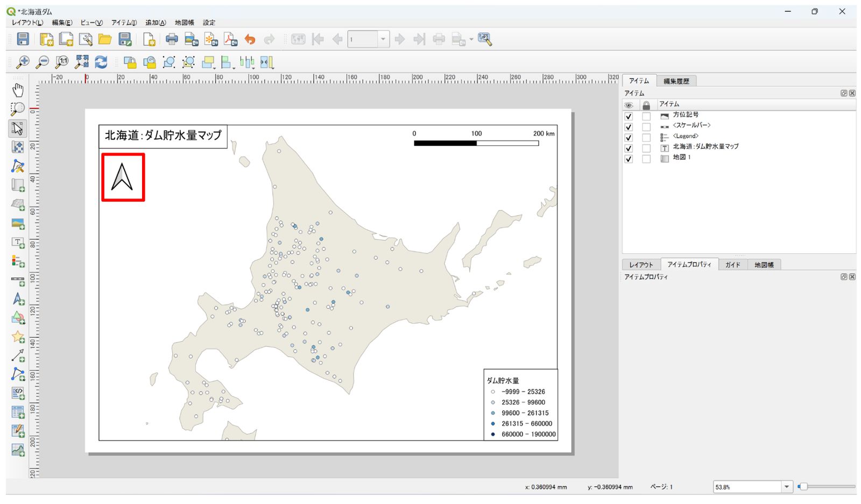
Task: Select the Add North Arrow tool
Action: (x=18, y=300)
